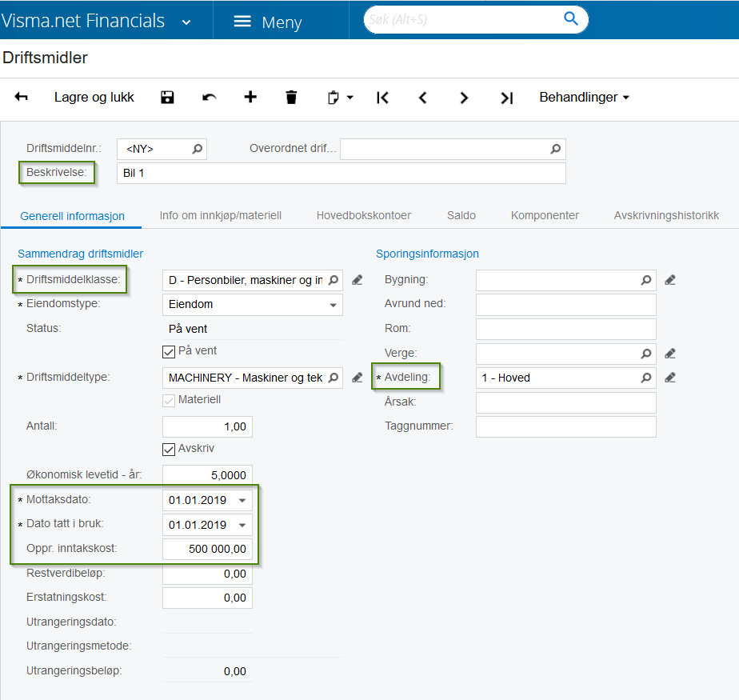Open the Eiendomstype dropdown
The width and height of the screenshot is (739, 700).
coord(252,305)
